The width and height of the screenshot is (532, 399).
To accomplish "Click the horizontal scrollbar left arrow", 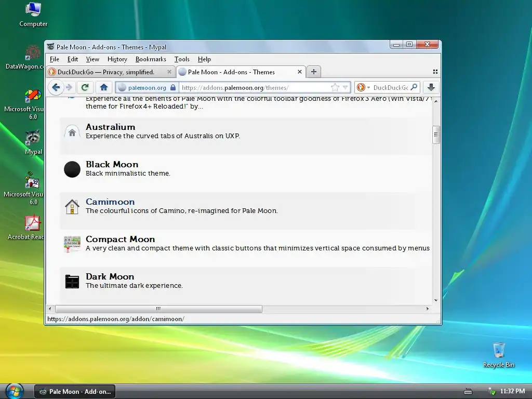I will tap(50, 309).
